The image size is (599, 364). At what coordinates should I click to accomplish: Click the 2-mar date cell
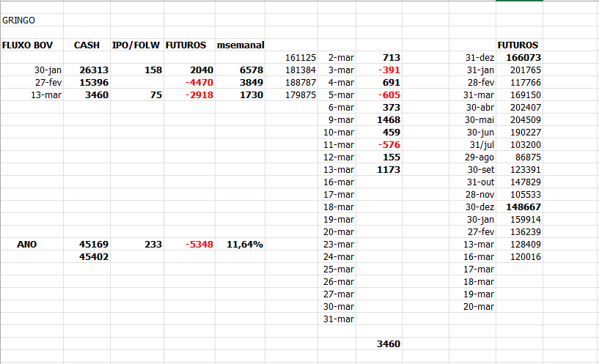(x=337, y=58)
